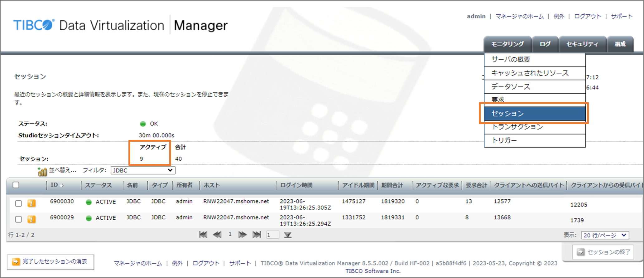Select サーバの概要 menu item
The width and height of the screenshot is (644, 278).
point(535,60)
